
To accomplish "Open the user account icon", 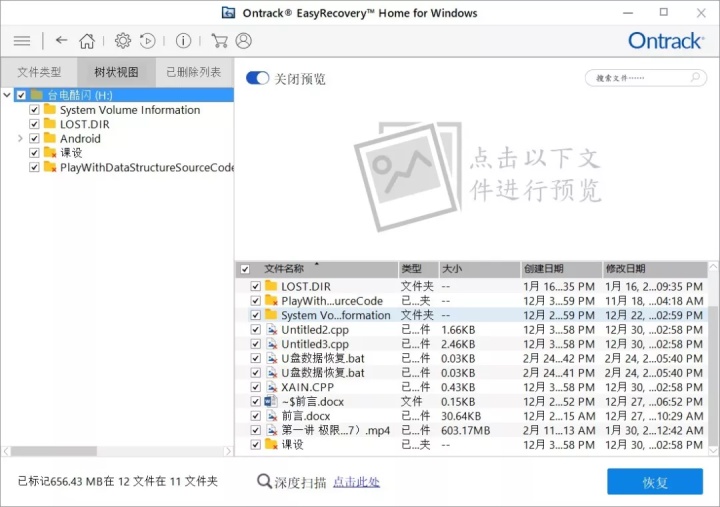I will (243, 41).
